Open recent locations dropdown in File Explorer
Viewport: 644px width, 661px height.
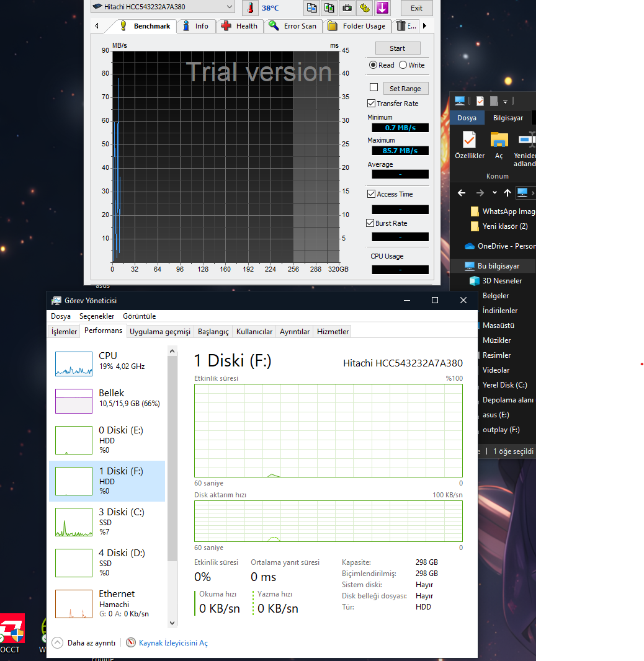[494, 193]
